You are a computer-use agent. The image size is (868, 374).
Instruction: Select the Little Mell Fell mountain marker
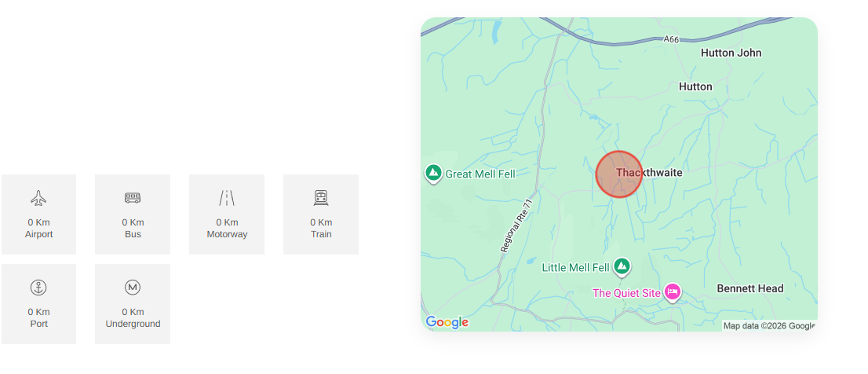pos(622,266)
